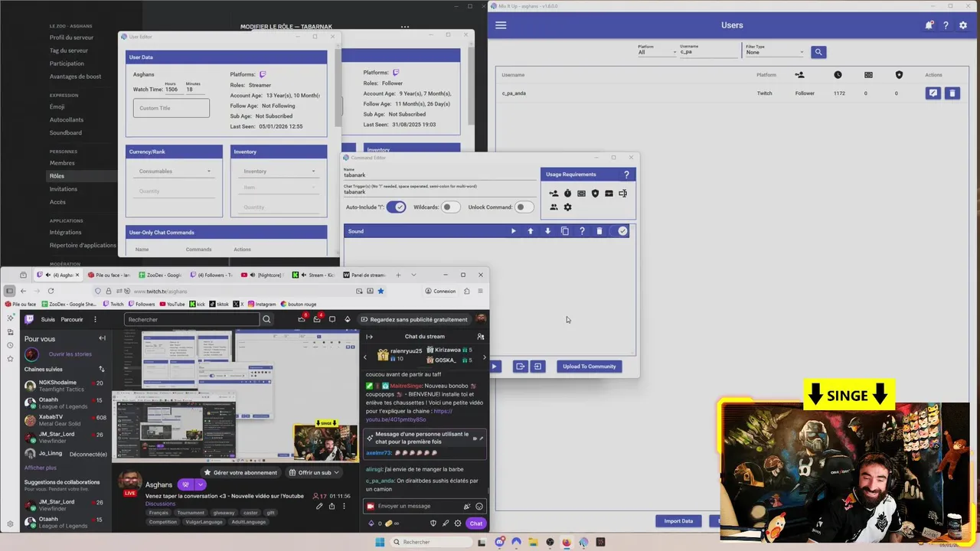Send message with Chat button
This screenshot has height=551, width=980.
tap(476, 523)
